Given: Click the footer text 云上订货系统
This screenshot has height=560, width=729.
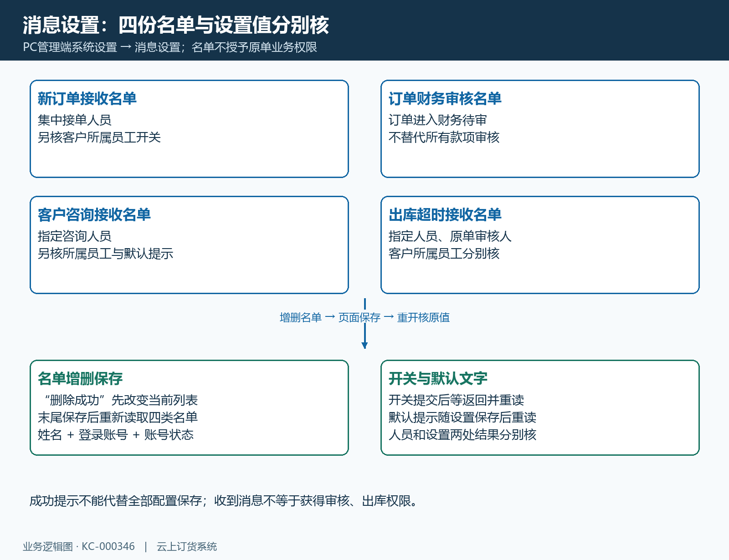Looking at the screenshot, I should click(x=187, y=546).
